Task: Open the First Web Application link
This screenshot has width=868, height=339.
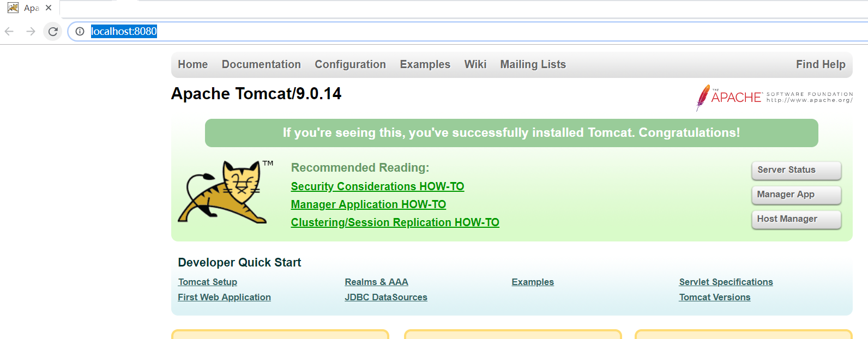Action: point(224,297)
